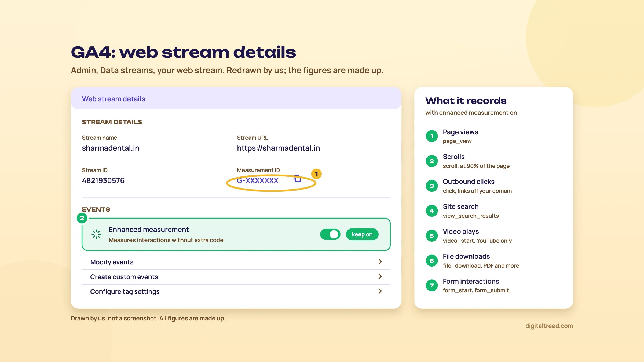Open the Stream URL https://sharmadental.in
This screenshot has width=644, height=362.
(278, 148)
